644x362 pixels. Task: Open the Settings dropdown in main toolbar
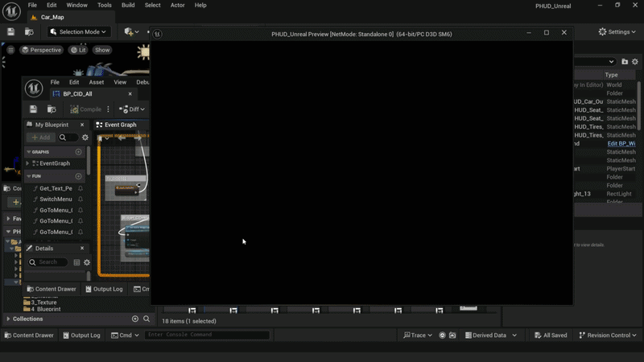click(x=617, y=31)
